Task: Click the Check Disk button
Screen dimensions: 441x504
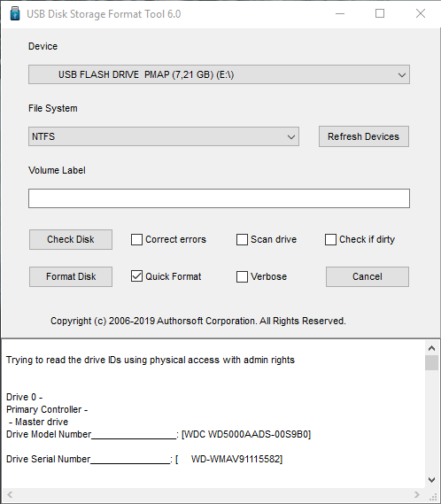Action: click(x=71, y=239)
